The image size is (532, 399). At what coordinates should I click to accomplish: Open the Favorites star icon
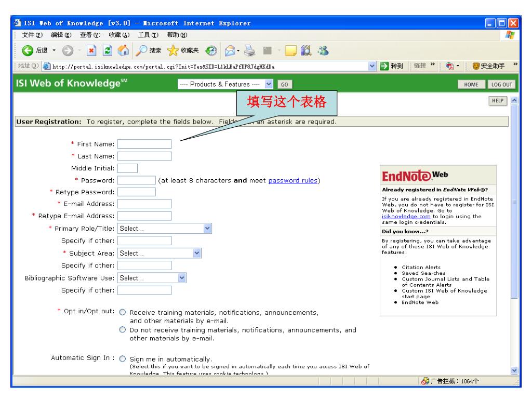pos(173,50)
